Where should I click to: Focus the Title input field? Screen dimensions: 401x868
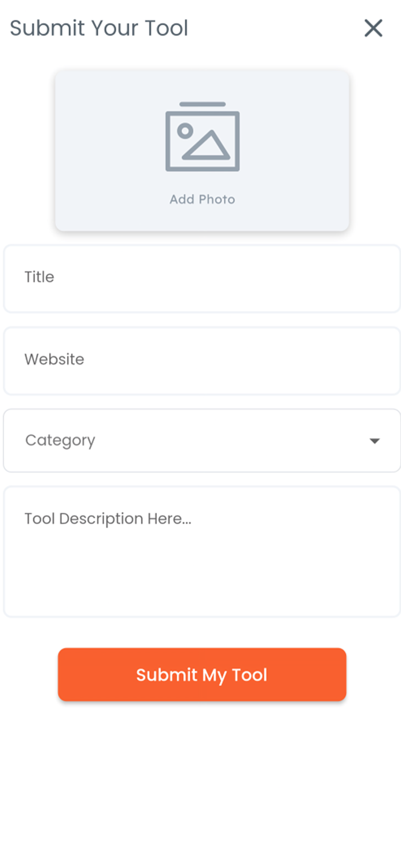pos(202,278)
